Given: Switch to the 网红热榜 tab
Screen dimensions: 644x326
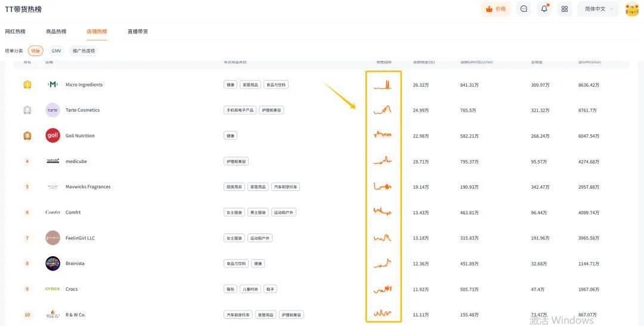Looking at the screenshot, I should 16,31.
